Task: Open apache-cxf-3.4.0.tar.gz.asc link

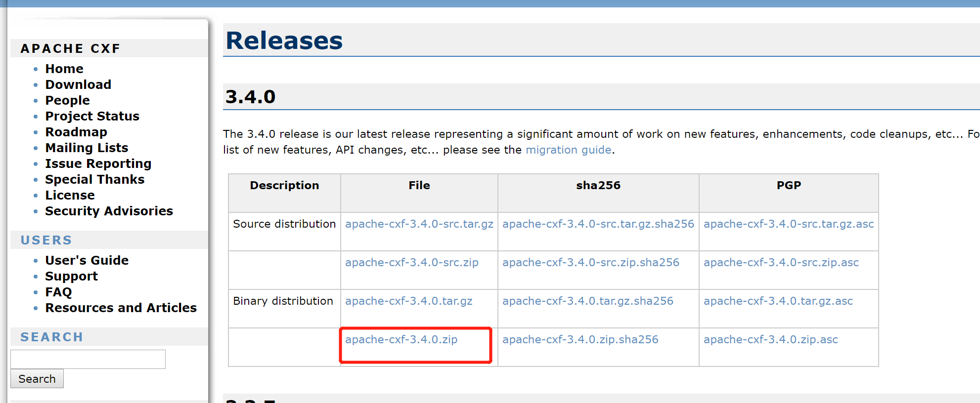Action: point(778,301)
